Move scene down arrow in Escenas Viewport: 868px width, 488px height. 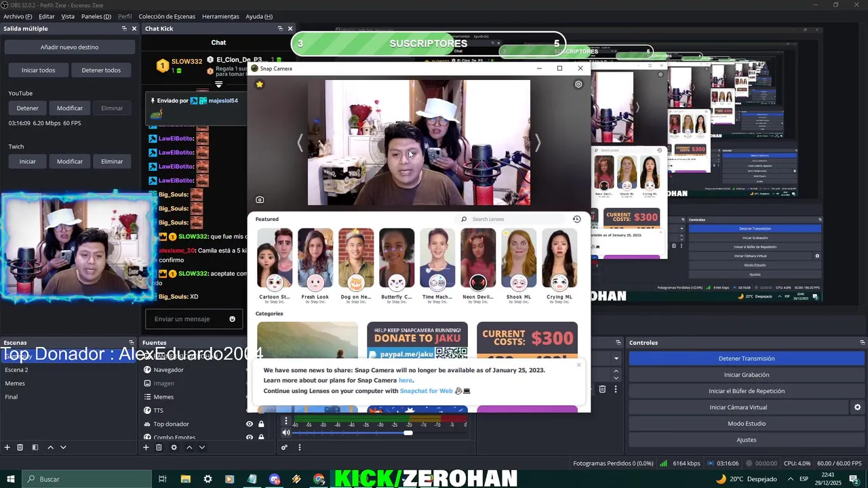[63, 447]
